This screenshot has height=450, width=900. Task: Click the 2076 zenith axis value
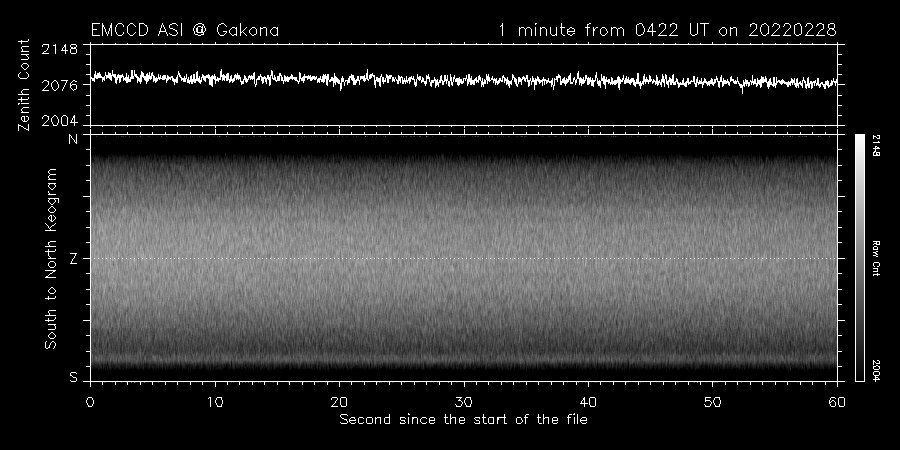59,86
